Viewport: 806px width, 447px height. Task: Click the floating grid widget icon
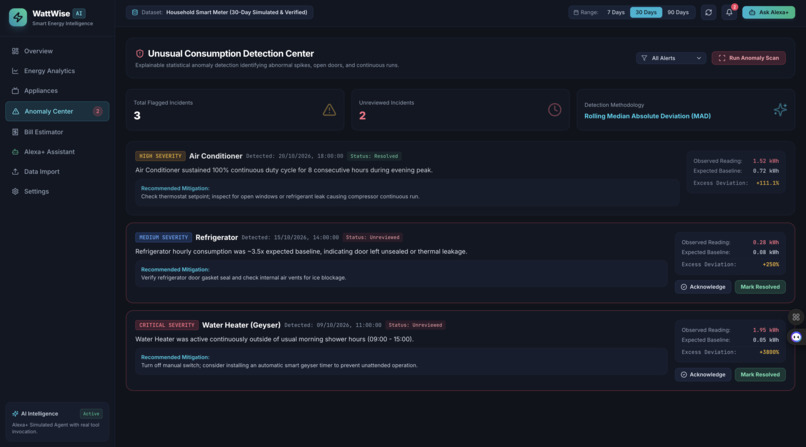[x=796, y=317]
